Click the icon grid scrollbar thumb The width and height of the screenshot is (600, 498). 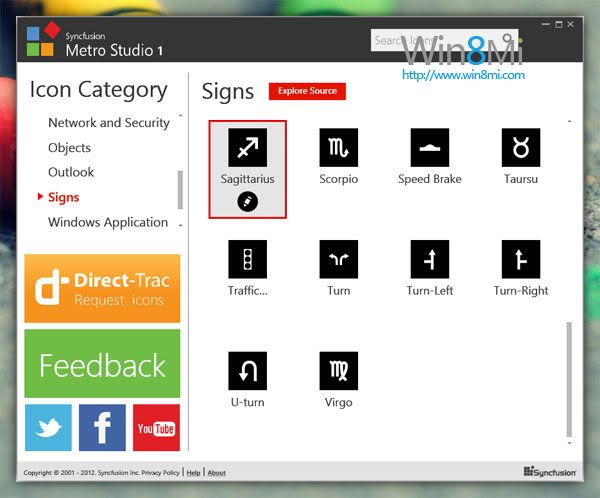point(569,379)
